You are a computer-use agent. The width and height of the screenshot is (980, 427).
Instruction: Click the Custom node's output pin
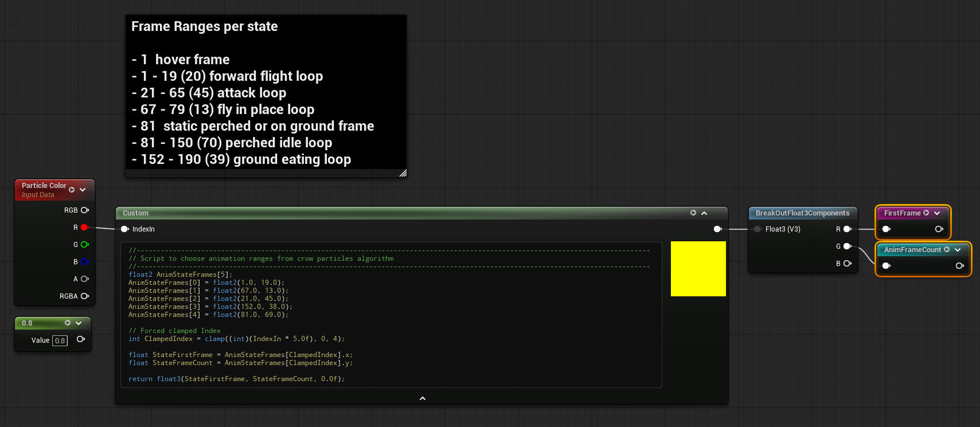pyautogui.click(x=717, y=229)
